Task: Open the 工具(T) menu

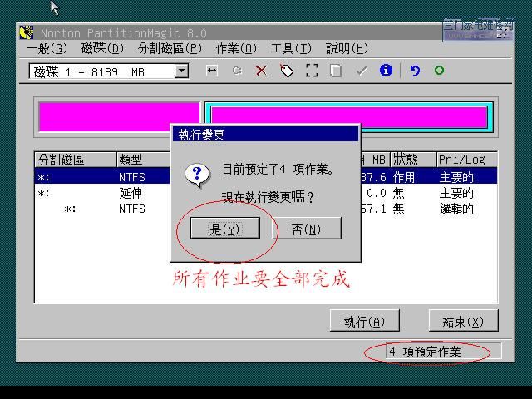Action: pos(291,49)
